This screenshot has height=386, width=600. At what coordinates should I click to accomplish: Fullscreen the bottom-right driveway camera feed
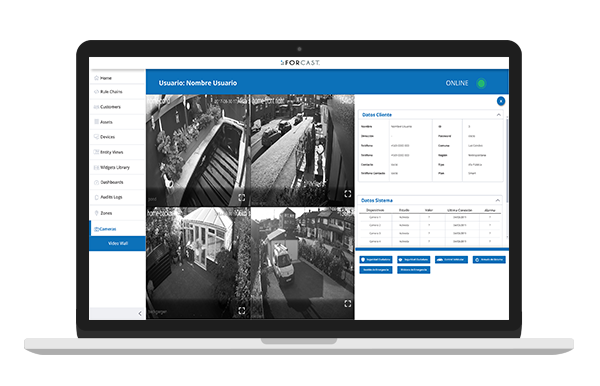click(347, 304)
